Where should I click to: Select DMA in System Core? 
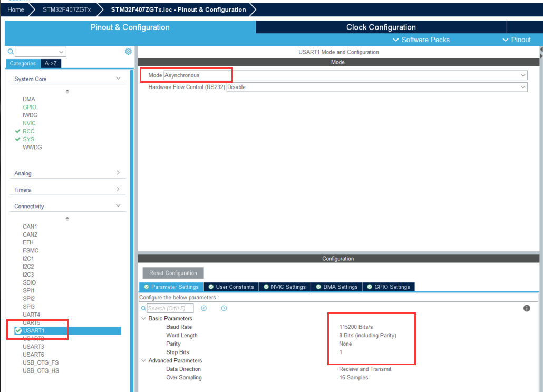tap(29, 99)
